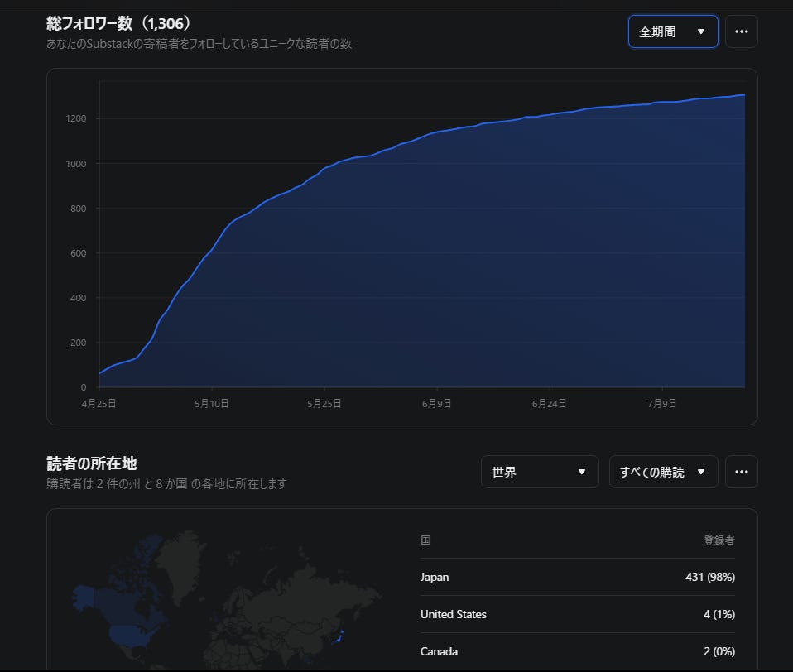Click the subscriber locations summary subtitle

(166, 484)
